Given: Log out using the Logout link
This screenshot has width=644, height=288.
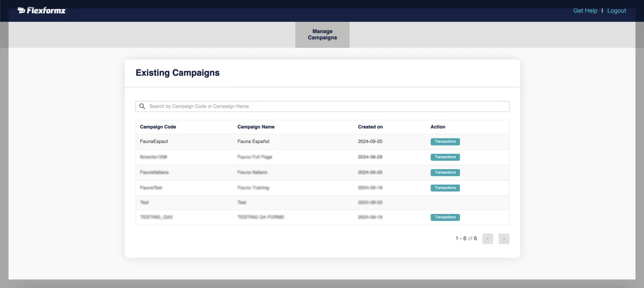Looking at the screenshot, I should (x=616, y=11).
